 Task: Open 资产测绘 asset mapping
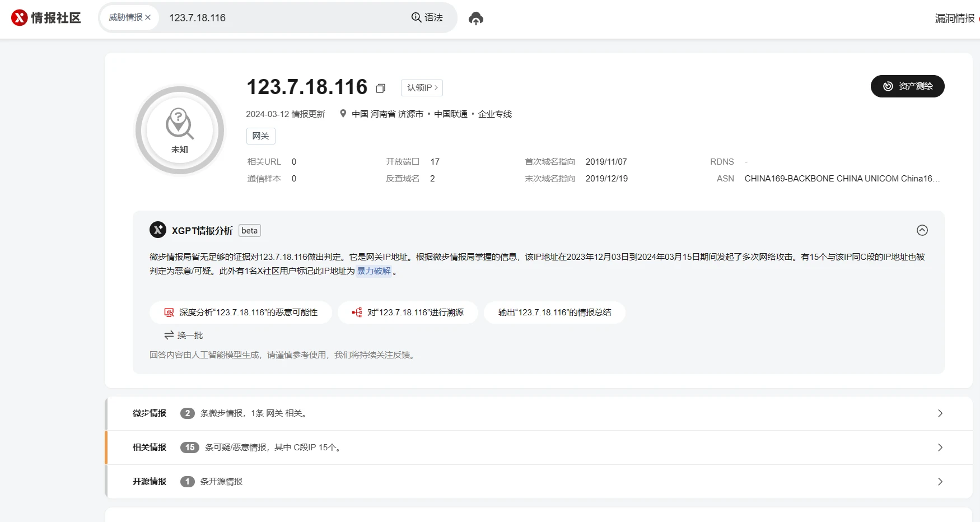tap(907, 86)
